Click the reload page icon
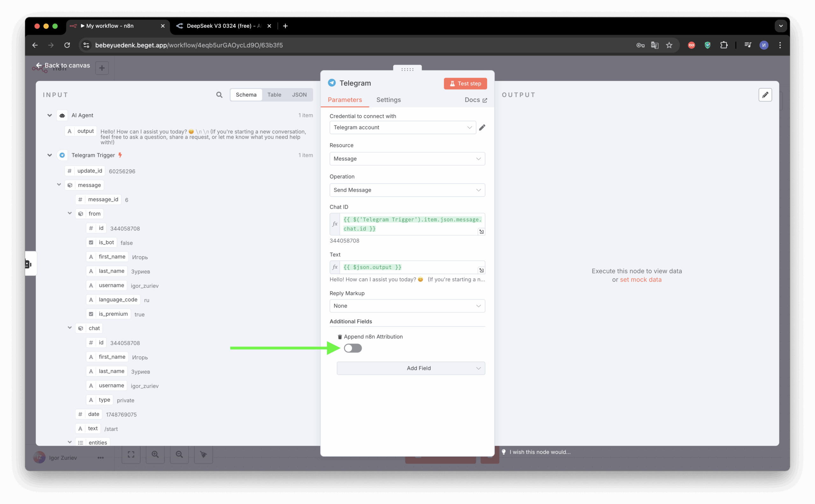The height and width of the screenshot is (504, 815). coord(67,45)
